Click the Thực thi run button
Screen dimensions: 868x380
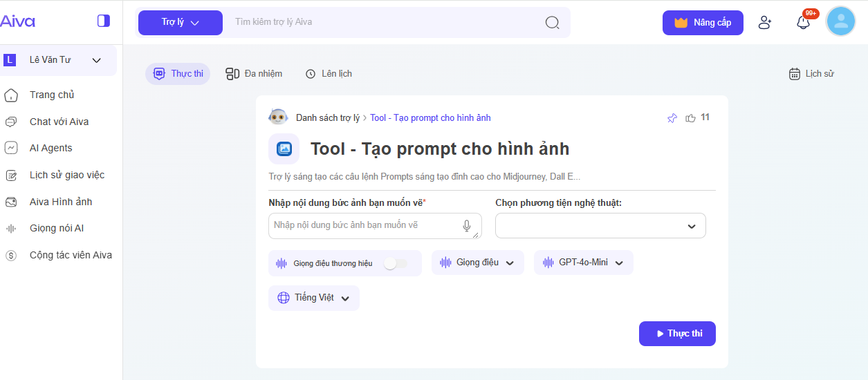(x=676, y=334)
